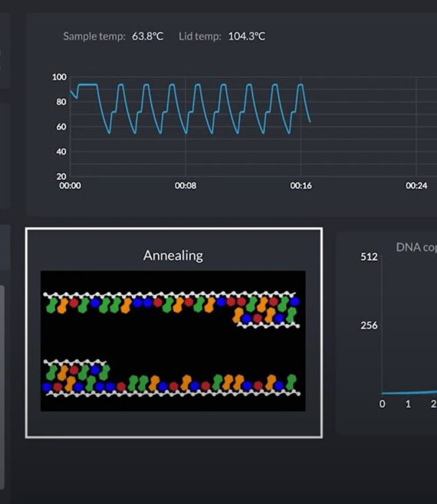Click the vertical scrollbar at left edge
Viewport: 437px width, 504px height.
(2, 388)
